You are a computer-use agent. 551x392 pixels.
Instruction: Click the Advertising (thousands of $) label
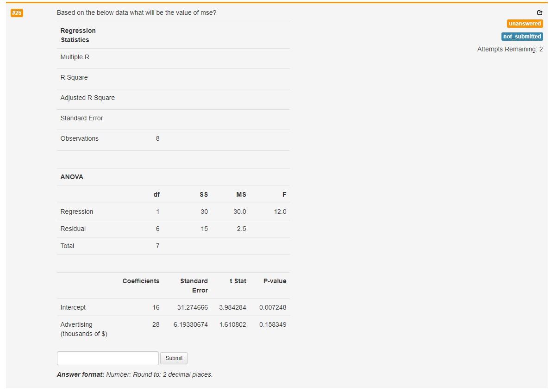point(84,329)
